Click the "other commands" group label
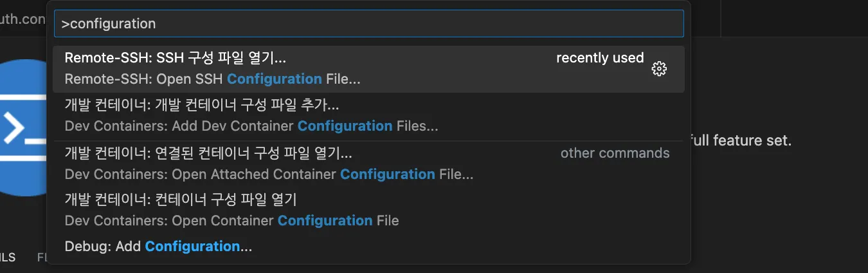The image size is (868, 273). 615,153
